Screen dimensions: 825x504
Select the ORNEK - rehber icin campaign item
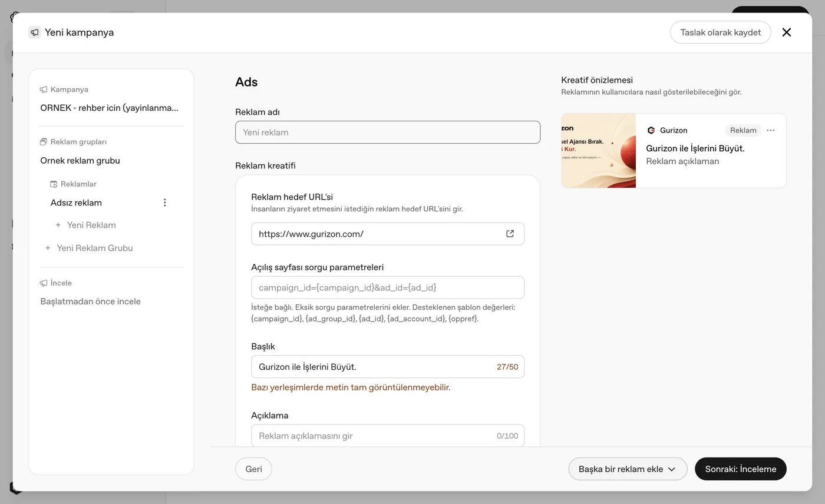[x=110, y=108]
